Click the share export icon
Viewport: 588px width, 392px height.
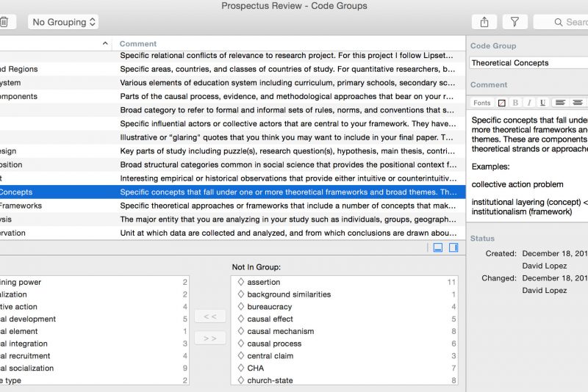(x=484, y=22)
